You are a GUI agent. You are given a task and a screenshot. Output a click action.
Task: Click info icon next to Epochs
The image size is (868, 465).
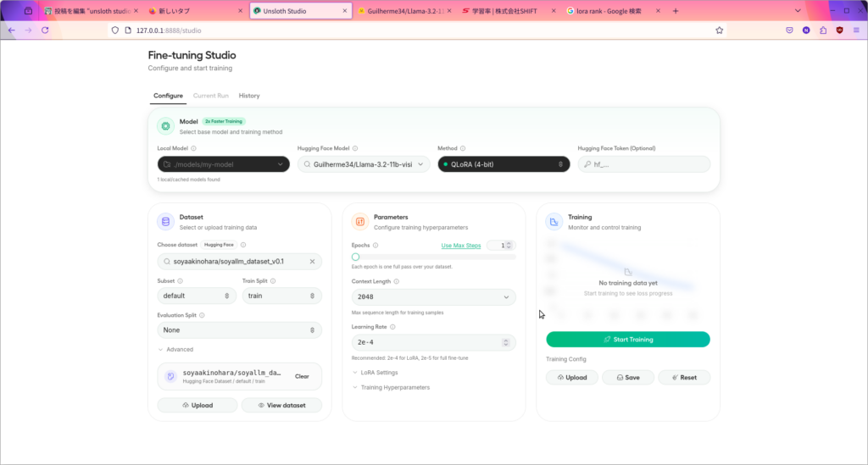click(376, 245)
